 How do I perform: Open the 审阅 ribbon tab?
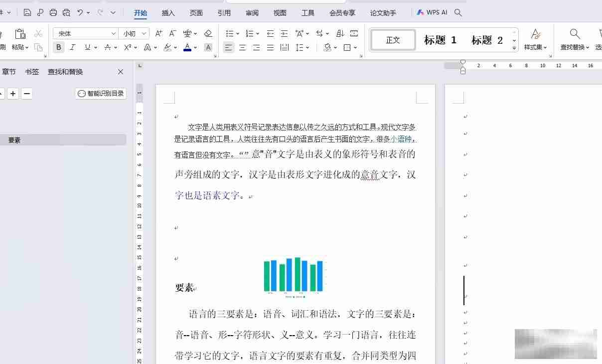pyautogui.click(x=252, y=13)
